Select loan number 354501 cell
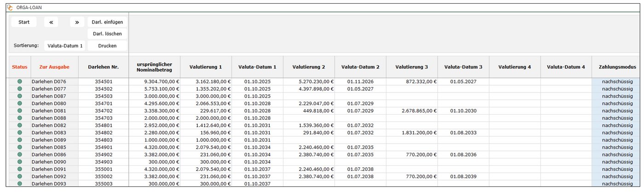644x192 pixels. (103, 81)
